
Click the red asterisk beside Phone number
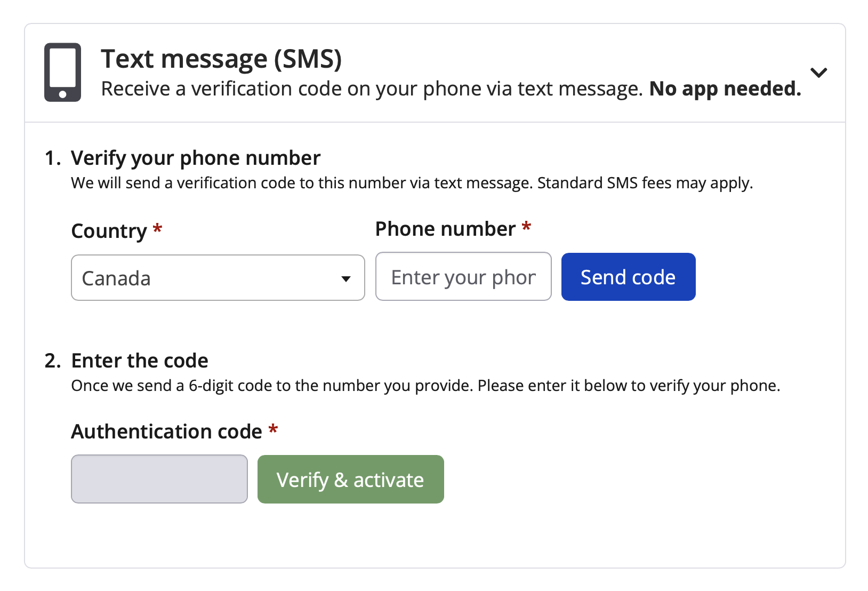pos(526,226)
